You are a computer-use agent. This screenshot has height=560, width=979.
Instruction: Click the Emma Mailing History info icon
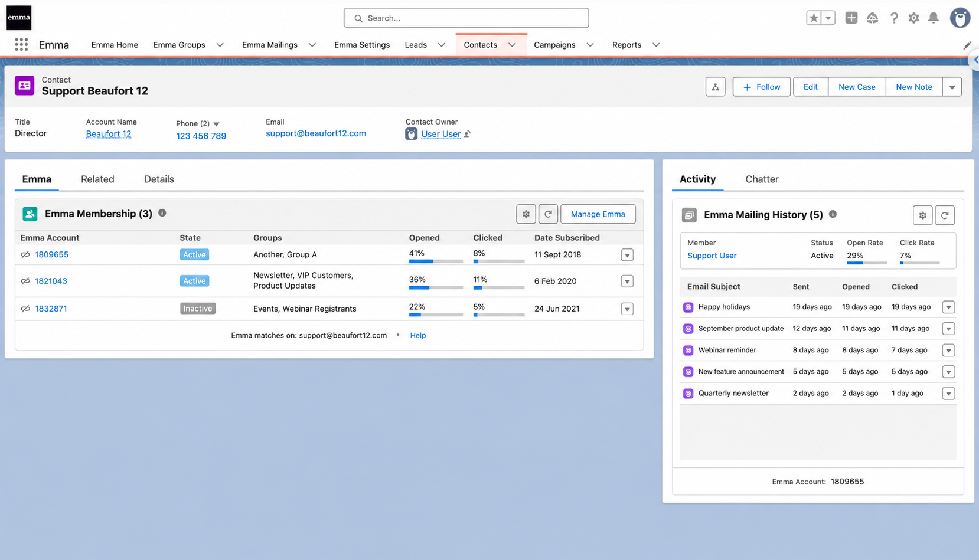coord(833,214)
